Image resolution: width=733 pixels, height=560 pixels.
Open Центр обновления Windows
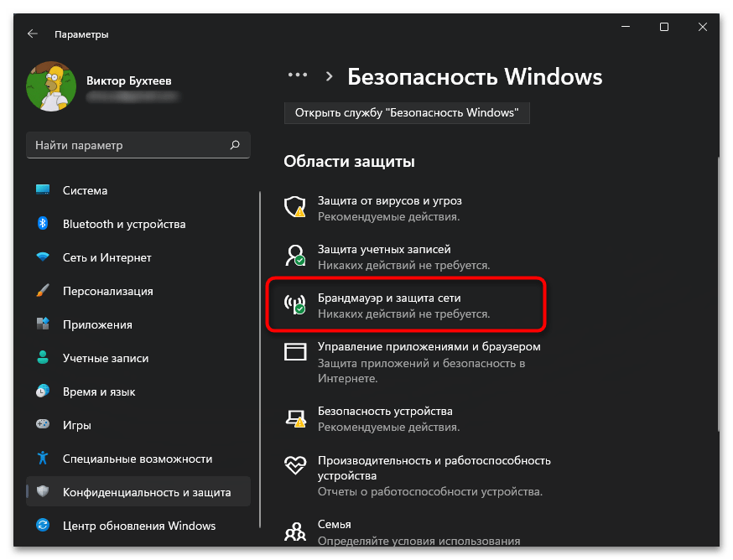138,526
